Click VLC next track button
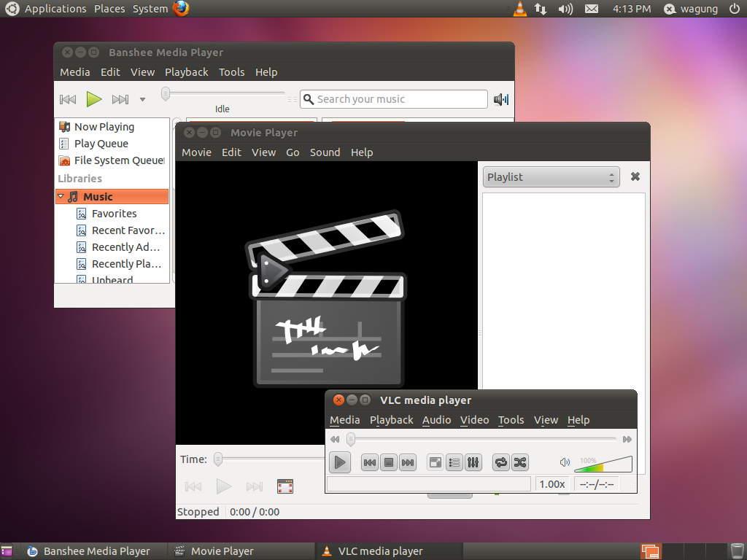The height and width of the screenshot is (560, 747). tap(408, 462)
